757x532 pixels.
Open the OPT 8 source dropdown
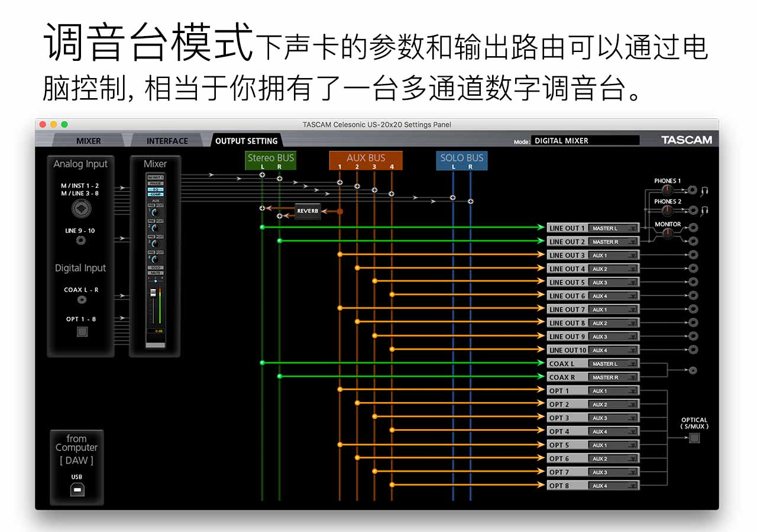[614, 486]
